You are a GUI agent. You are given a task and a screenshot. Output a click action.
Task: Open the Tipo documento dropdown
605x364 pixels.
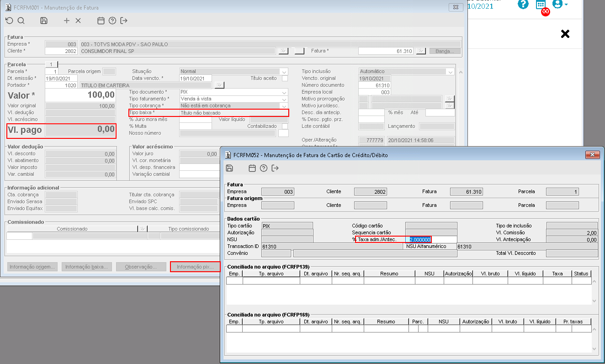pyautogui.click(x=284, y=92)
